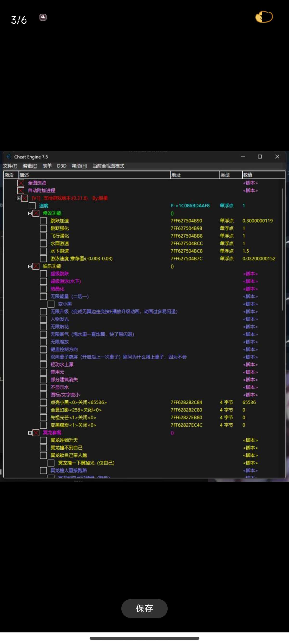Collapse the 修改功能 group
289x644 pixels.
(x=30, y=213)
